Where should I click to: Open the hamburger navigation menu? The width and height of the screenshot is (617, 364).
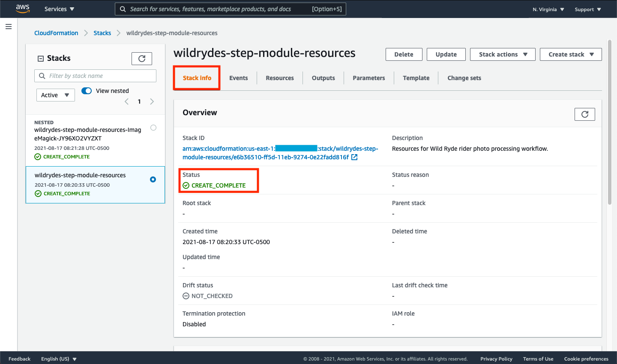[9, 27]
